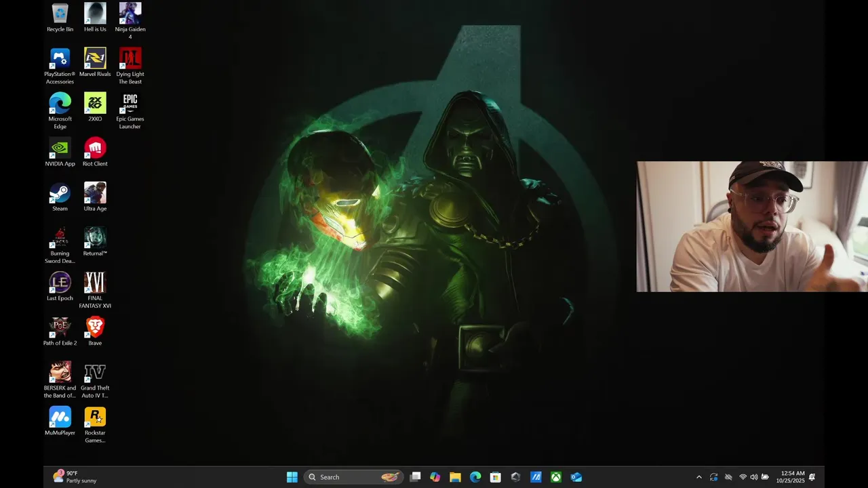
Task: Select Path of Exile 2 icon
Action: (60, 331)
